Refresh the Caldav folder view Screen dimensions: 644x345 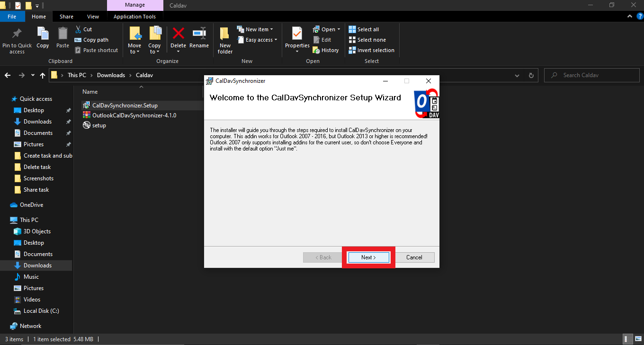531,75
